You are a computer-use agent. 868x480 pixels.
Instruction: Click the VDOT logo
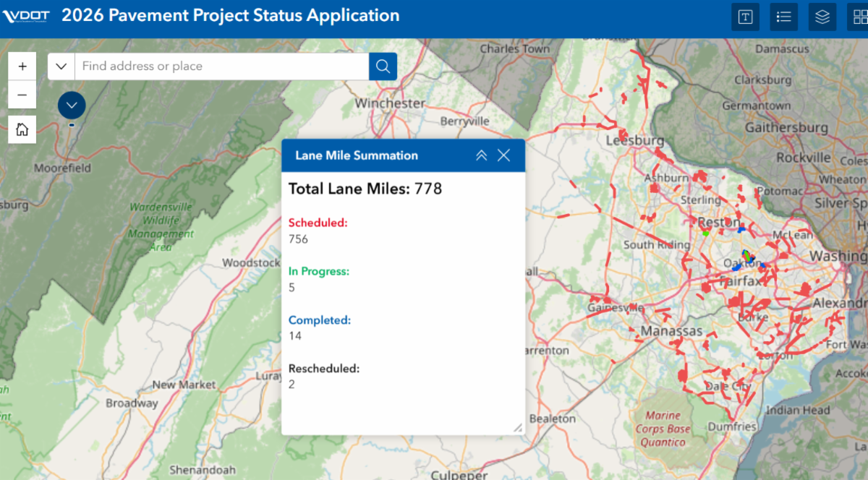pyautogui.click(x=27, y=17)
